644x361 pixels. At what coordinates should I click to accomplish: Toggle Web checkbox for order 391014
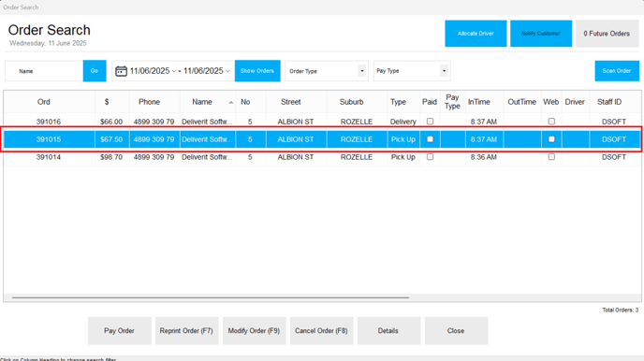click(551, 157)
